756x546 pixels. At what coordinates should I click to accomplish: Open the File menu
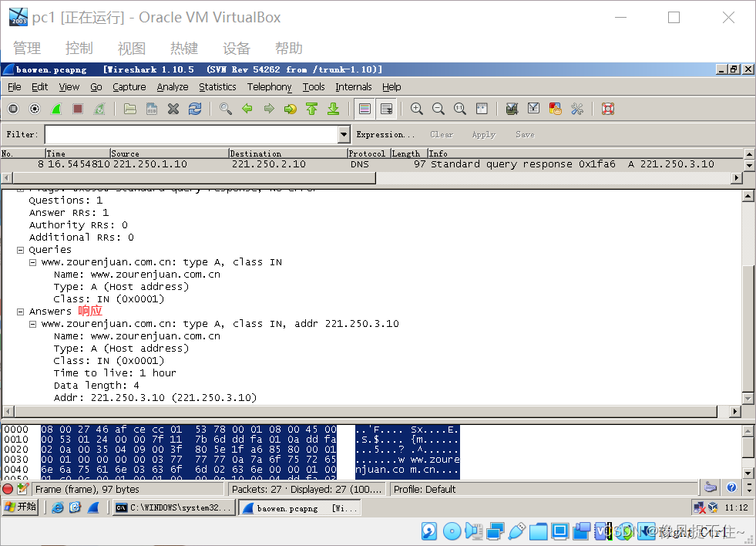15,87
